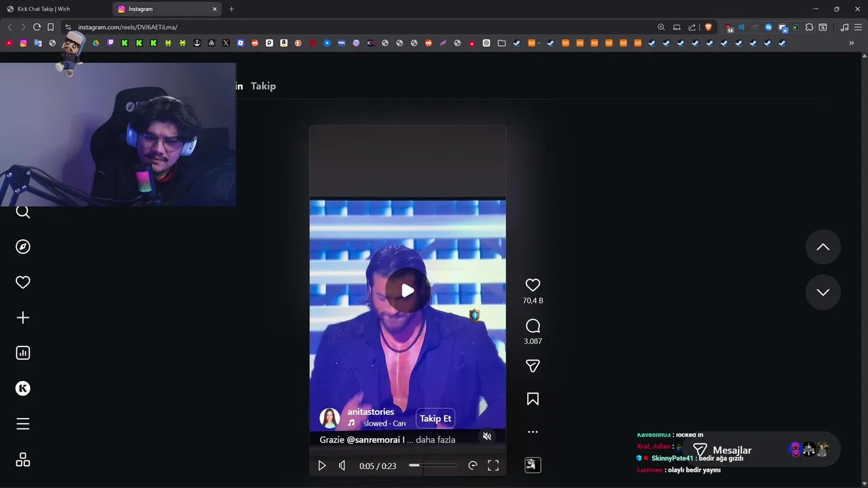Click the share icon in address bar
Screen dimensions: 868x488
[692, 27]
